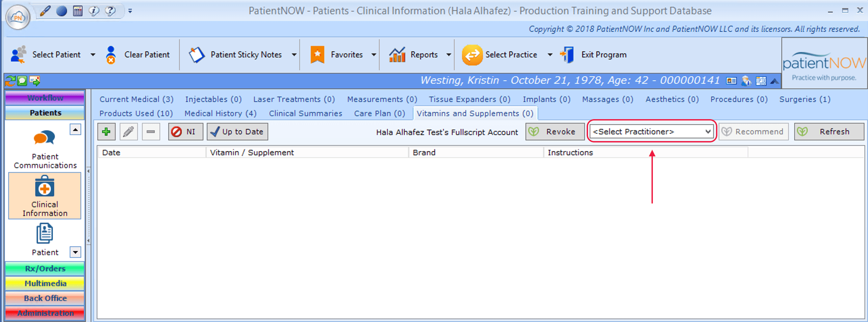Viewport: 868px width, 322px height.
Task: Switch to the Procedures (0) tab
Action: (x=739, y=99)
